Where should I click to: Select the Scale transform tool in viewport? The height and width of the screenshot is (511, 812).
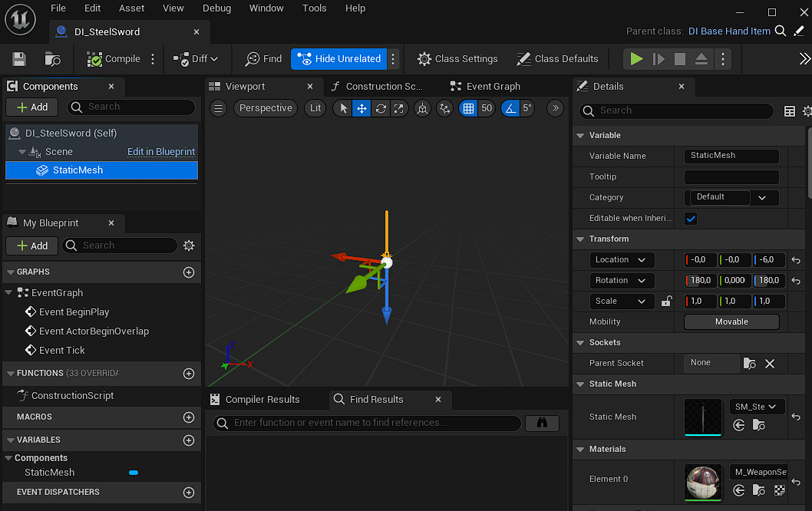coord(399,108)
